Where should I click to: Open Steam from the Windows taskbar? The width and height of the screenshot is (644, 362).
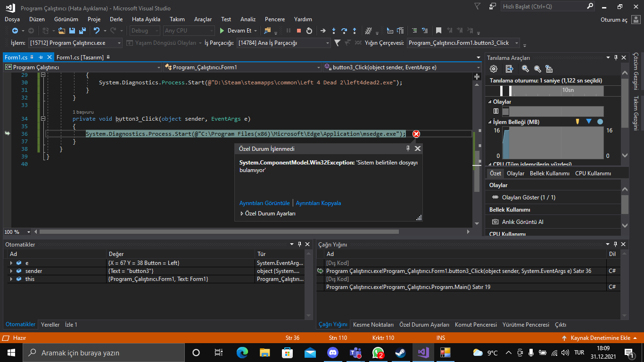(400, 353)
